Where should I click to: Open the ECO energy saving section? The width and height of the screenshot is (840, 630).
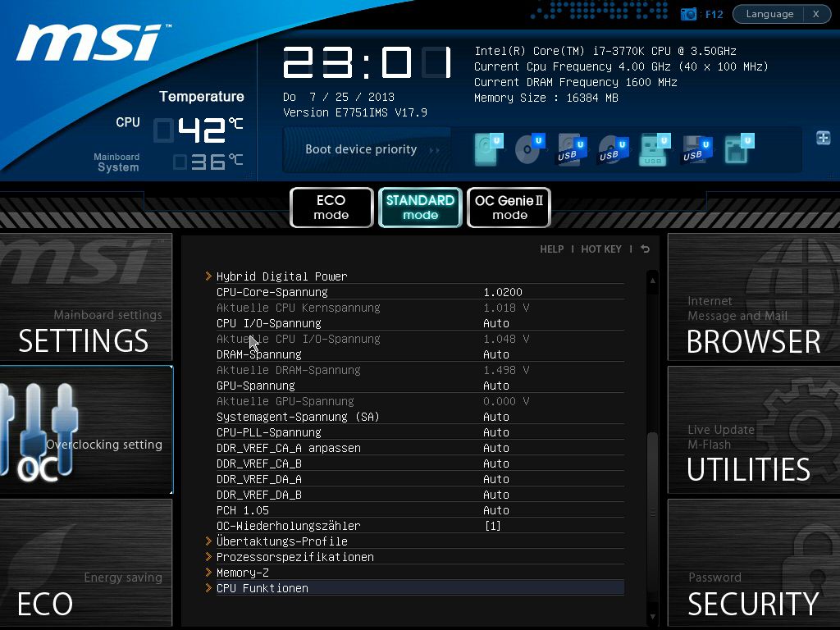pyautogui.click(x=86, y=563)
